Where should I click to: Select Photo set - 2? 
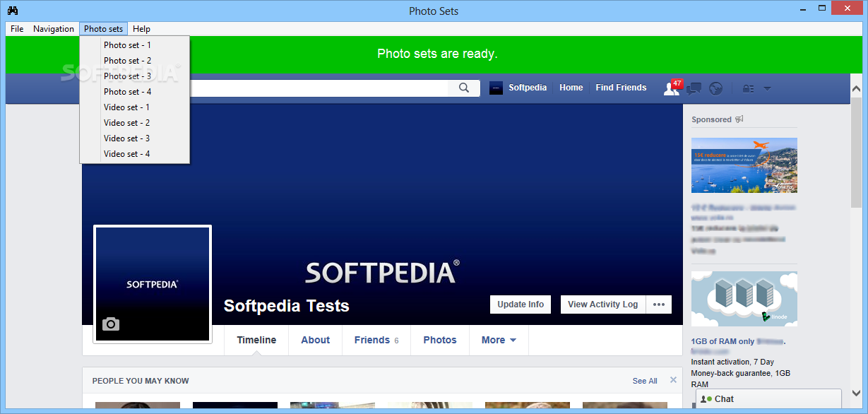(x=134, y=61)
